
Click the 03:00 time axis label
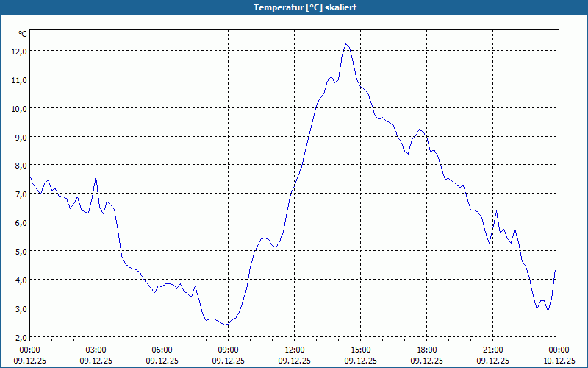point(96,350)
